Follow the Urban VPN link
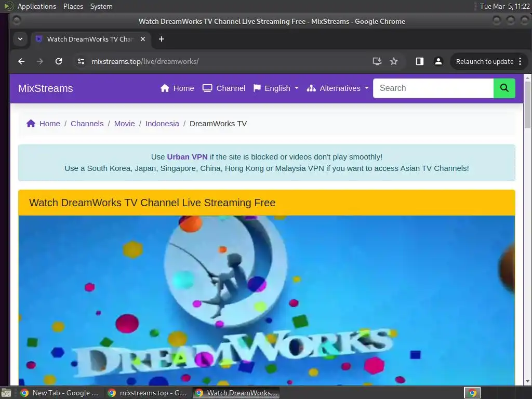 187,157
